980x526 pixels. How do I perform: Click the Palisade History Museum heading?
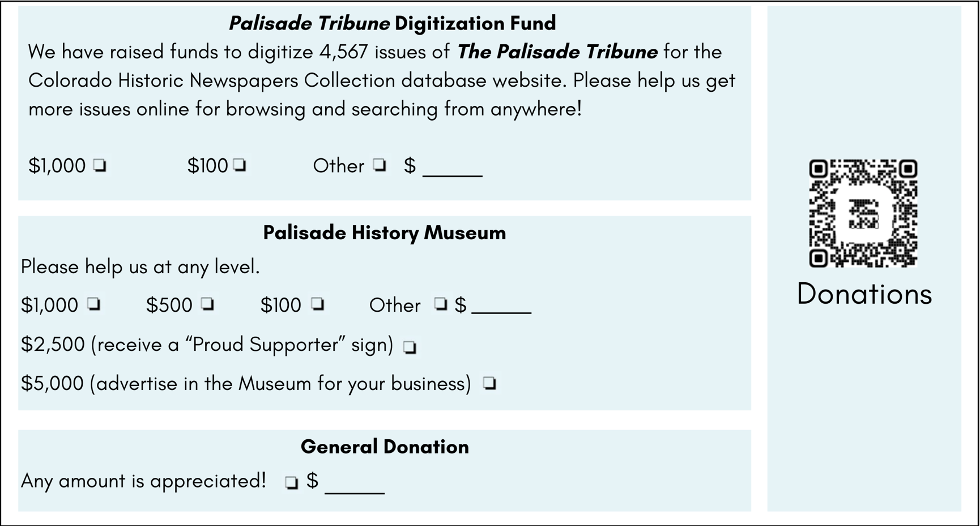(384, 233)
